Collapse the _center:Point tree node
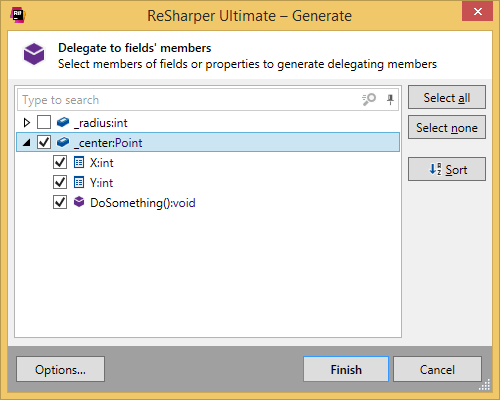The image size is (500, 400). (x=27, y=143)
